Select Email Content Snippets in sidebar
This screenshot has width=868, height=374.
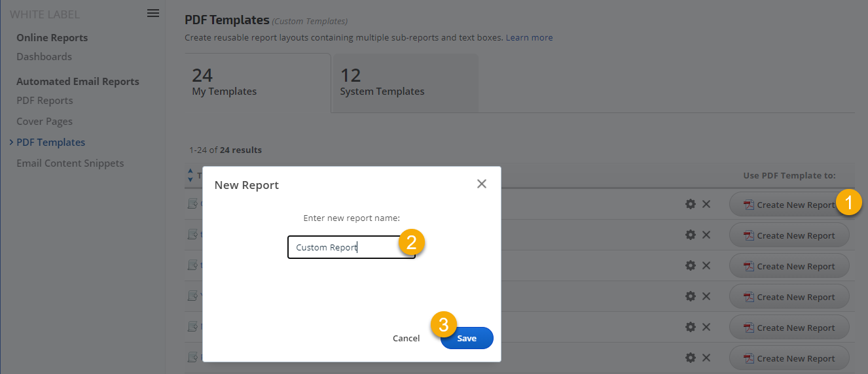[x=70, y=163]
